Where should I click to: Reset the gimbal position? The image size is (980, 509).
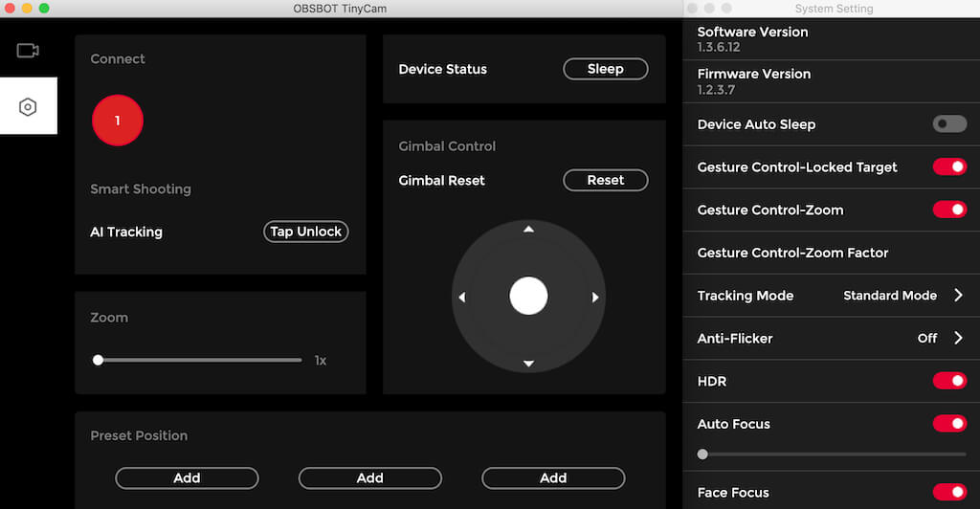(x=606, y=181)
